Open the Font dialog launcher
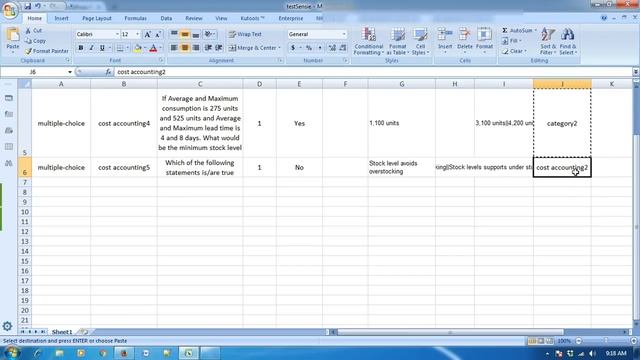This screenshot has height=360, width=640. (x=161, y=60)
